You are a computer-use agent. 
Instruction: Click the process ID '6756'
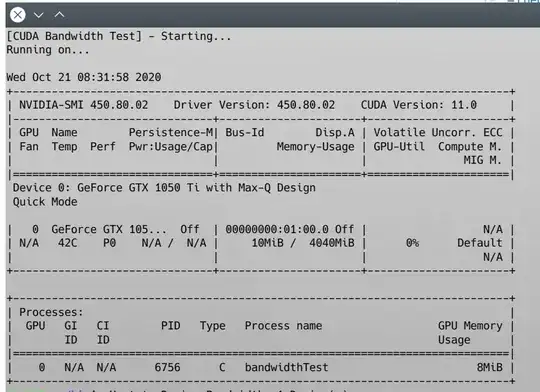click(167, 367)
